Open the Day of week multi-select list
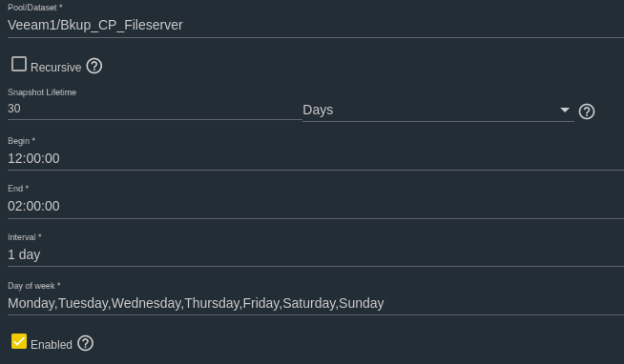The image size is (624, 364). [x=316, y=303]
